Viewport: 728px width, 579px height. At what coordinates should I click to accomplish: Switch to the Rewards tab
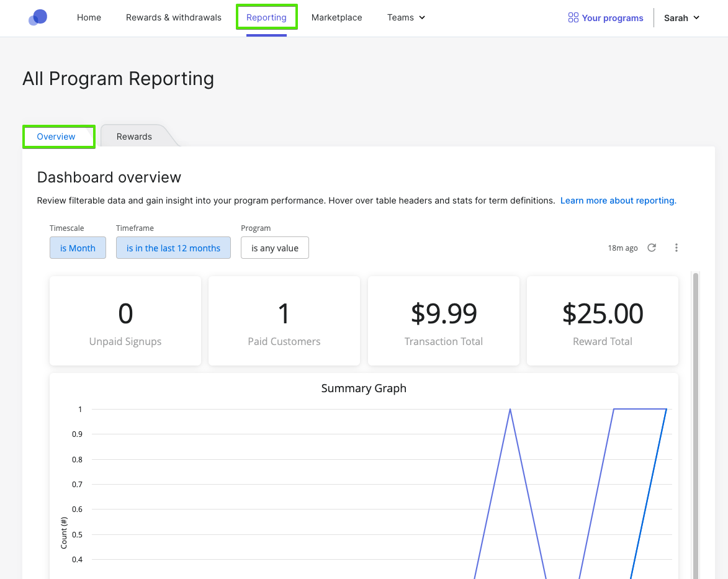tap(134, 137)
